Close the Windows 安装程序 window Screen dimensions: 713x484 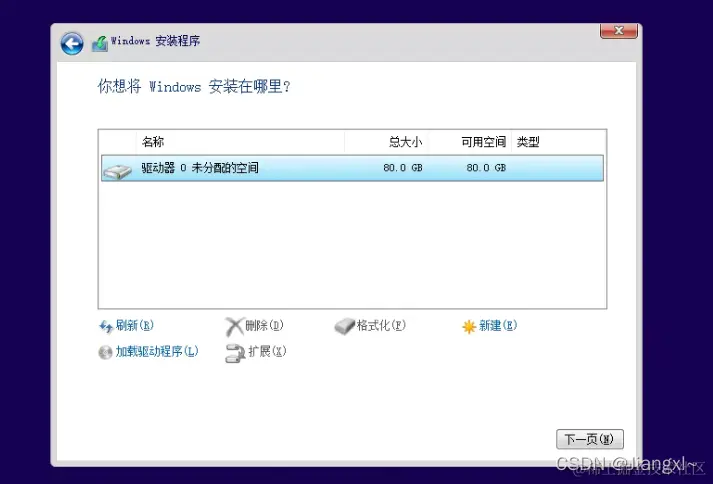coord(618,31)
